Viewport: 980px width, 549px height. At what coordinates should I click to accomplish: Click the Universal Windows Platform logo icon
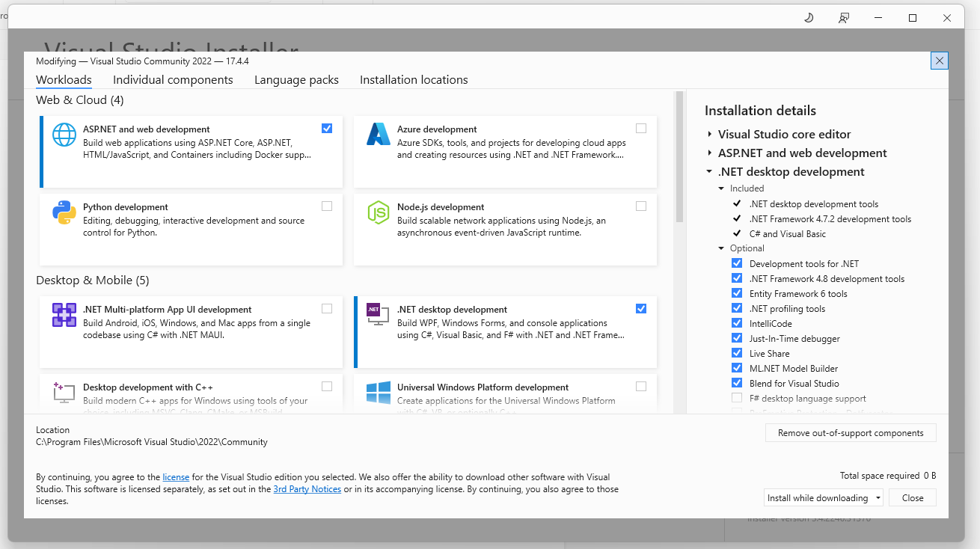pos(379,393)
